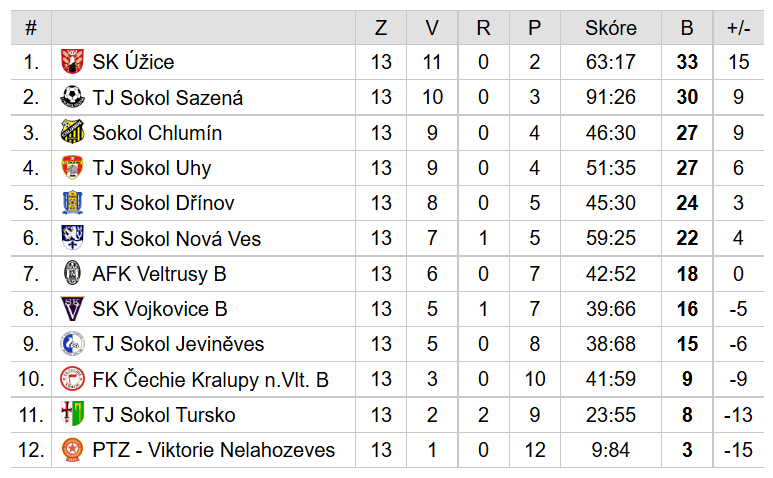Open TJ Sokol Nová Ves team name

(x=176, y=238)
